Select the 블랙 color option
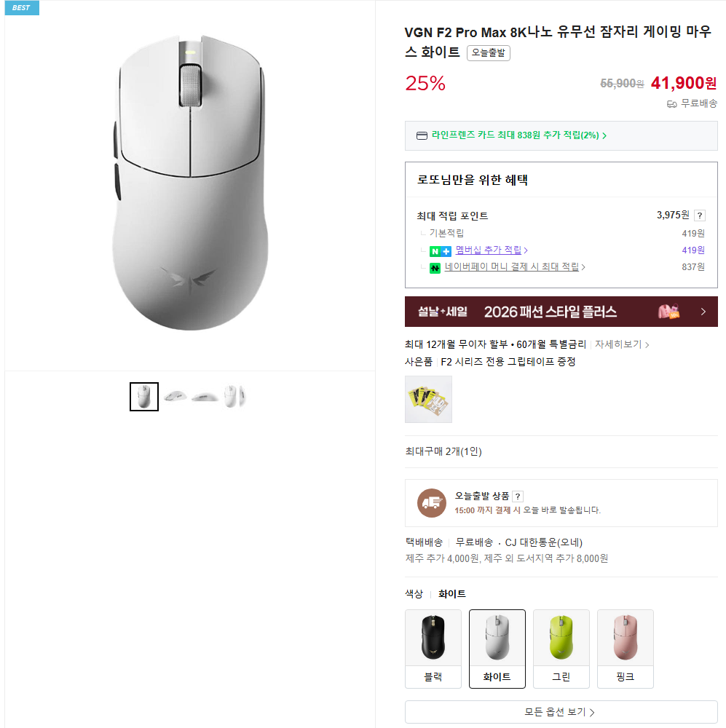 coord(433,649)
